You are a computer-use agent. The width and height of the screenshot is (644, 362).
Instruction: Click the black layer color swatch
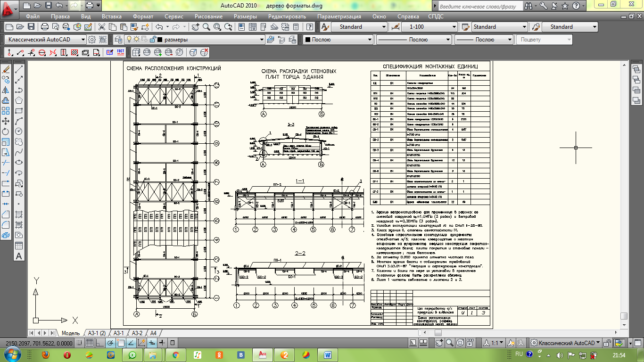tap(160, 40)
